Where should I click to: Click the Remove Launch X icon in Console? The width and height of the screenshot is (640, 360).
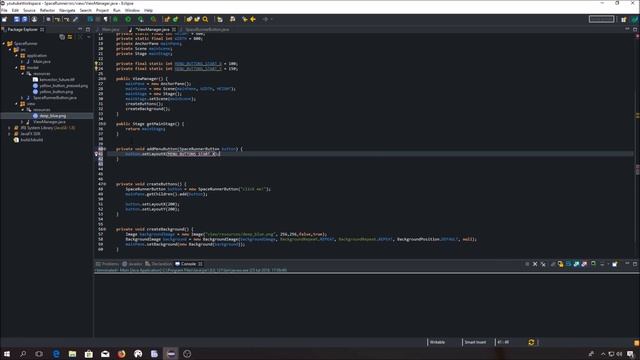tap(535, 264)
